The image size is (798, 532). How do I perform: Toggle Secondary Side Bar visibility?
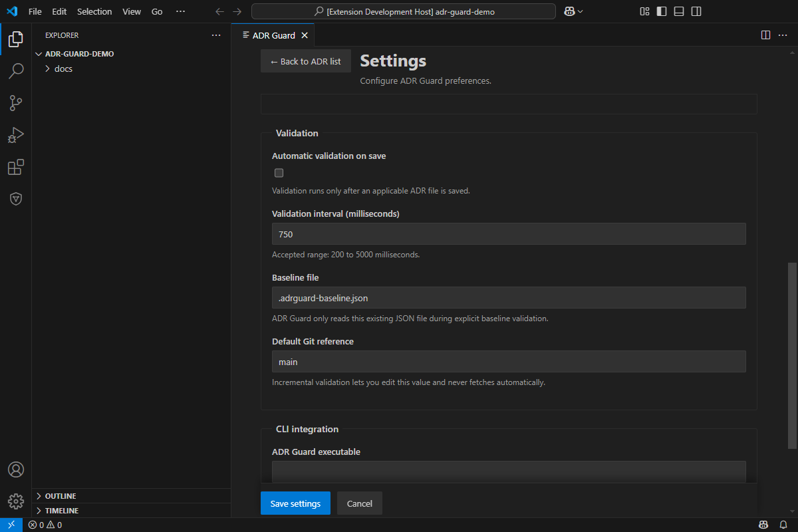[x=696, y=11]
